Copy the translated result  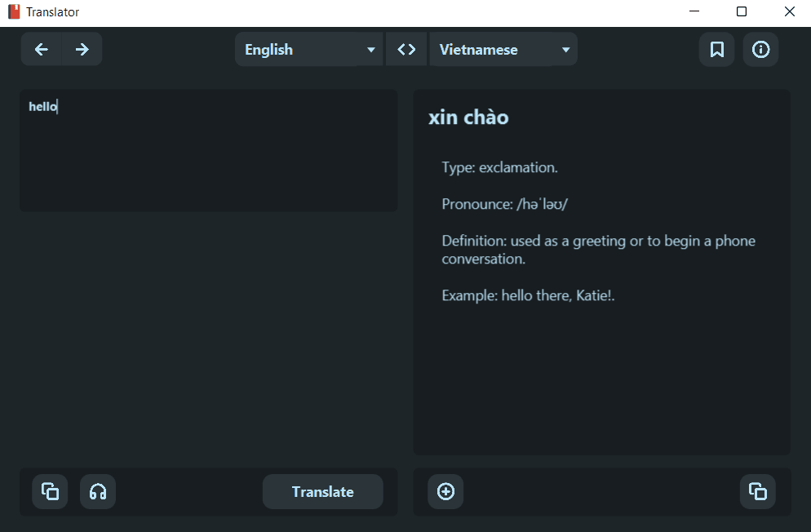[758, 491]
